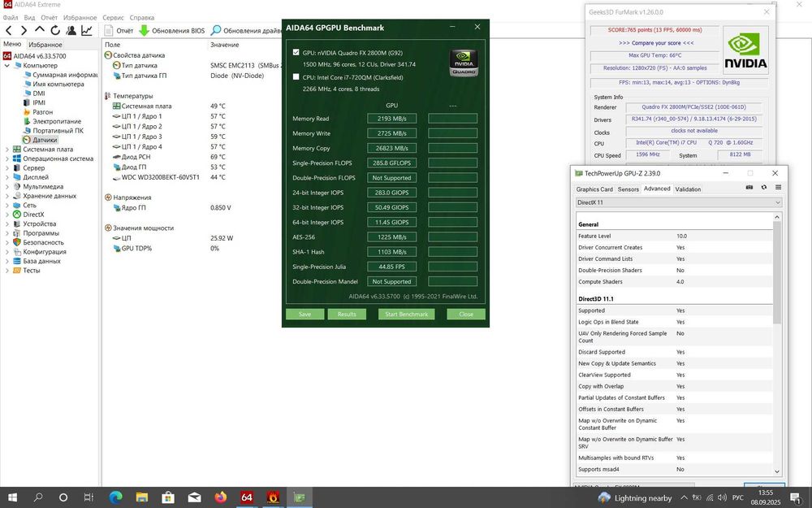Expand Системная плата tree node

click(6, 150)
